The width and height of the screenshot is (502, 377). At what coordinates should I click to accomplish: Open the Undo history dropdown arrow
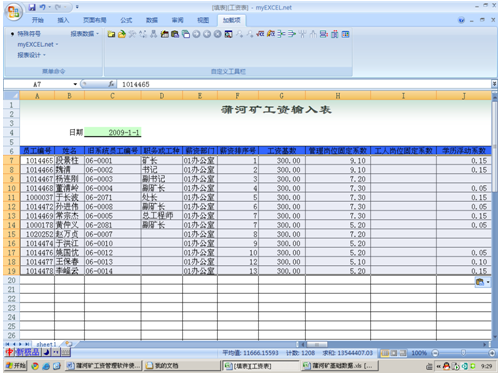pos(49,7)
